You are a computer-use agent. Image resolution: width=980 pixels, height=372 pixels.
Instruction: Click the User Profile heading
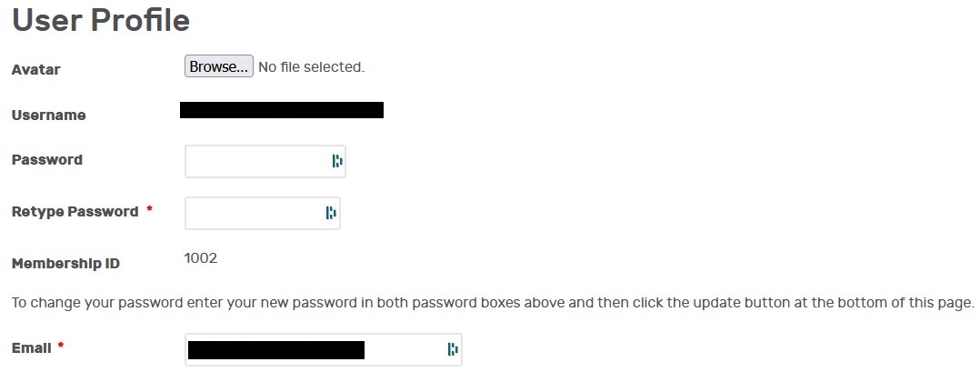click(x=101, y=20)
